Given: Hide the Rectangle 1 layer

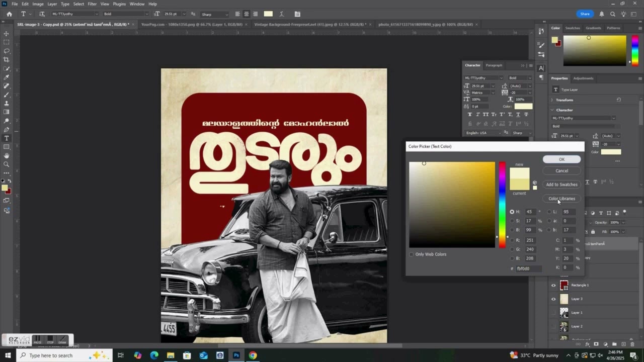Looking at the screenshot, I should pyautogui.click(x=553, y=285).
